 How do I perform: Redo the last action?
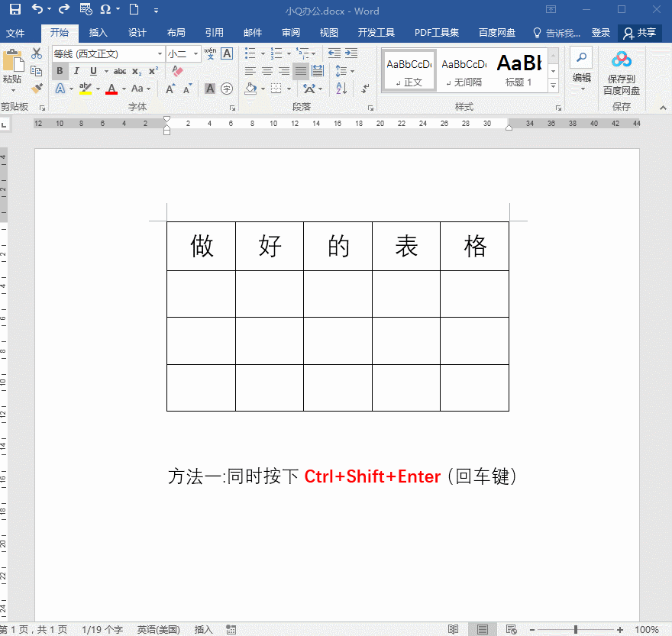coord(64,9)
